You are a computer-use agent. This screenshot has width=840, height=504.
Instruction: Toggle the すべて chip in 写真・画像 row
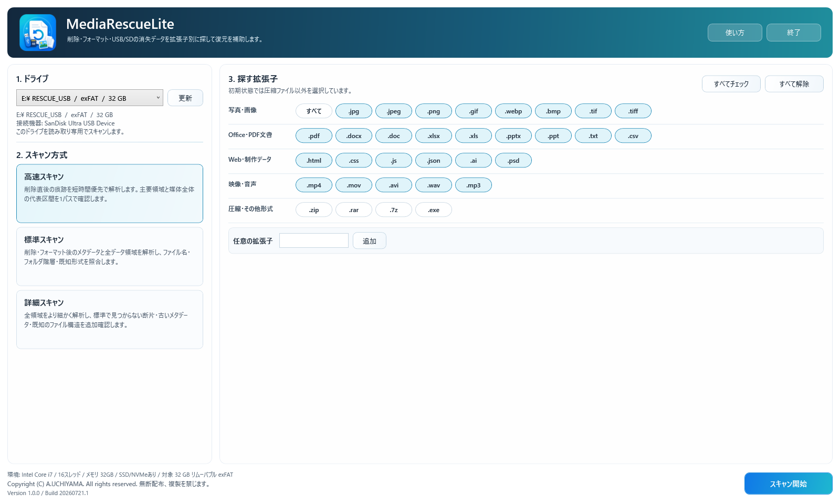pyautogui.click(x=314, y=111)
